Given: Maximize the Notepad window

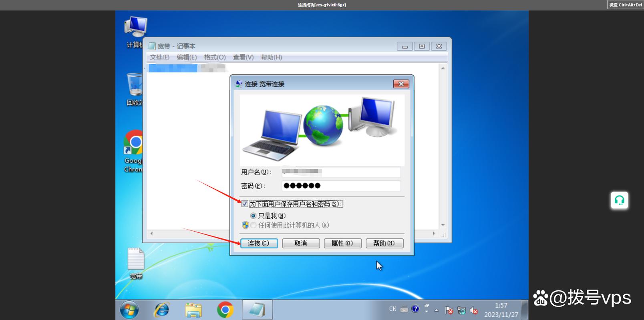Looking at the screenshot, I should pyautogui.click(x=422, y=46).
